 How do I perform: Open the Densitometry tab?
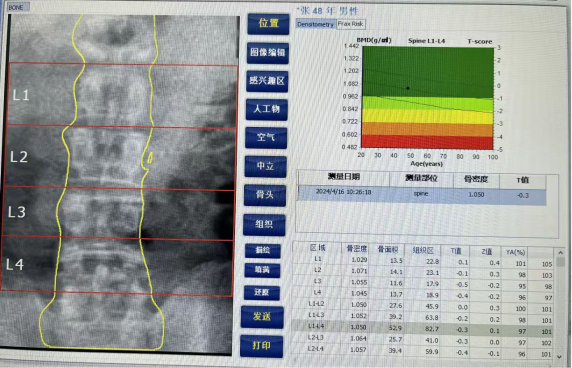(316, 24)
